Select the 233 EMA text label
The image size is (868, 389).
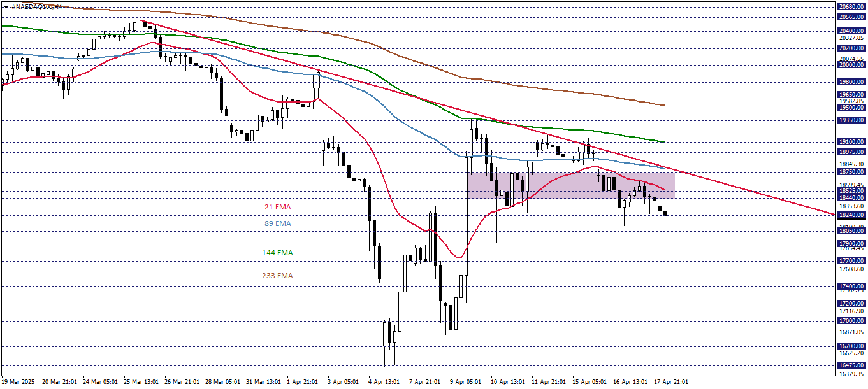[277, 276]
